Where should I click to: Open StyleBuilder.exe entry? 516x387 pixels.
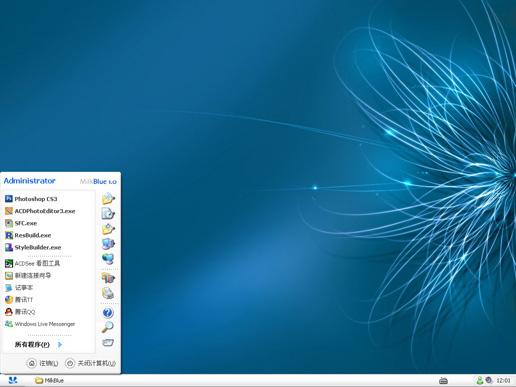click(x=33, y=247)
